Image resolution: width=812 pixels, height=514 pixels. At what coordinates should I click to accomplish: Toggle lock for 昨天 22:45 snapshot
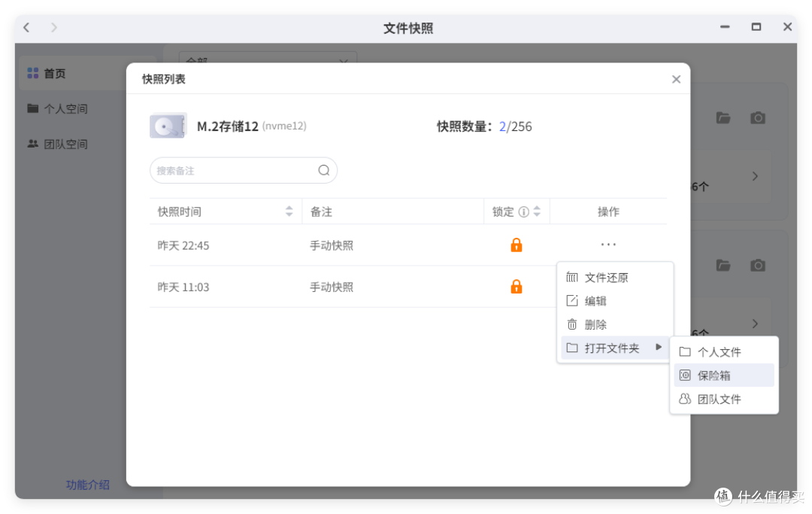coord(517,245)
